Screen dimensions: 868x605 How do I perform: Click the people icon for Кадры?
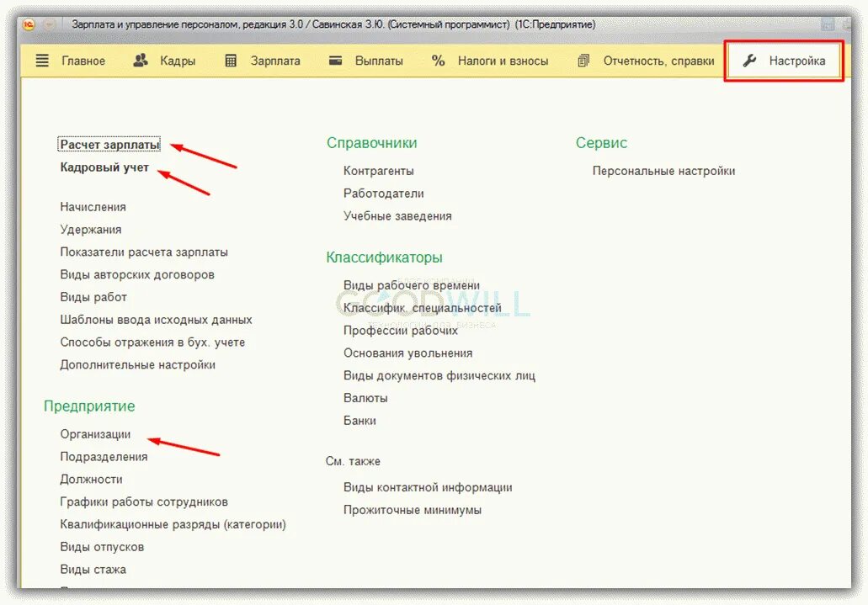tap(141, 60)
